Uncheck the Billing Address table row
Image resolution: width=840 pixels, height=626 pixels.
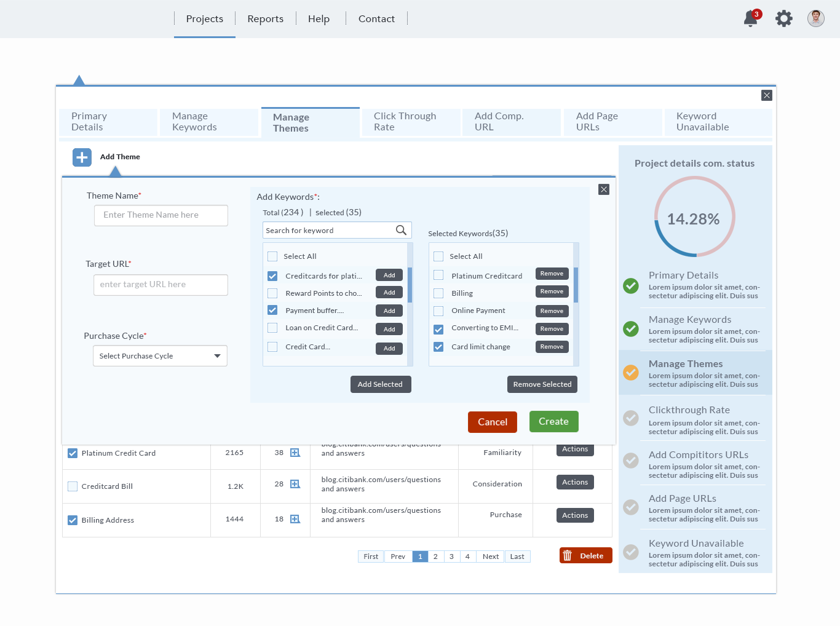(x=73, y=520)
